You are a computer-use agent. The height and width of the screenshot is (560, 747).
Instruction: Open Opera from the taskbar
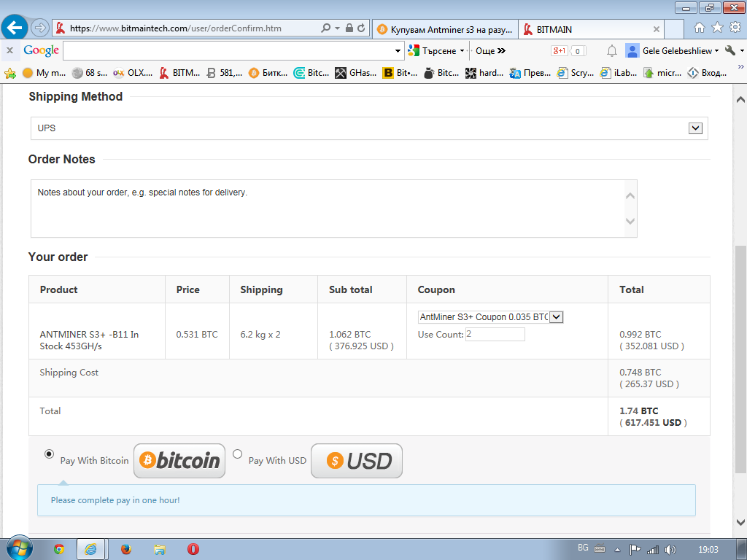(193, 550)
